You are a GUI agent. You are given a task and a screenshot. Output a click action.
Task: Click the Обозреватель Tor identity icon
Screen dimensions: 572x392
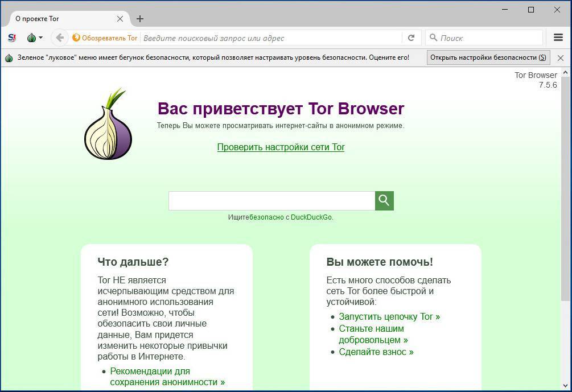[x=76, y=38]
